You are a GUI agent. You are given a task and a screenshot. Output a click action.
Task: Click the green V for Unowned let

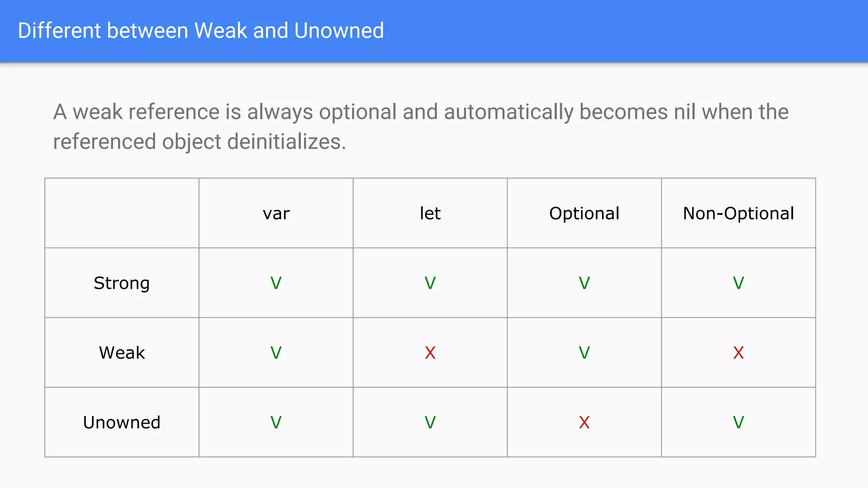tap(430, 422)
